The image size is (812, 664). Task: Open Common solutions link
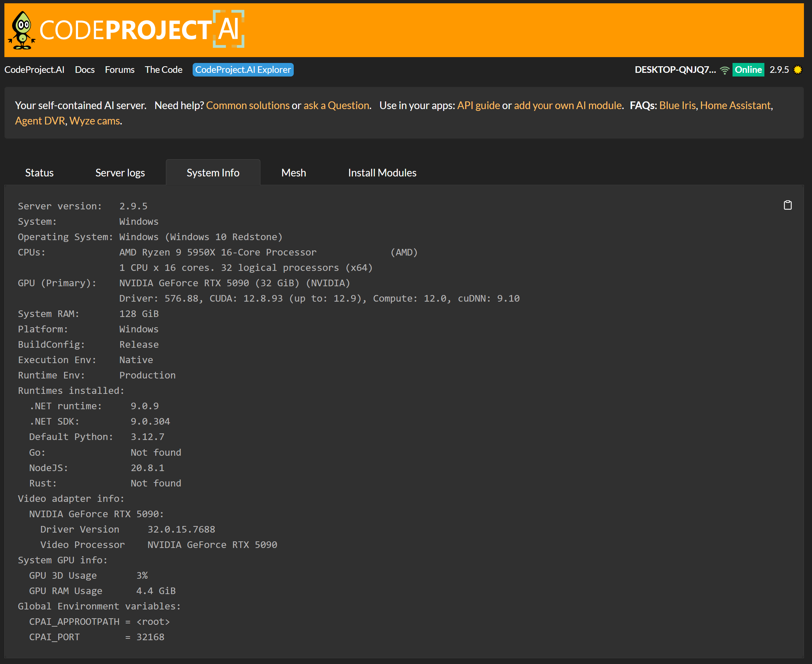pyautogui.click(x=248, y=105)
